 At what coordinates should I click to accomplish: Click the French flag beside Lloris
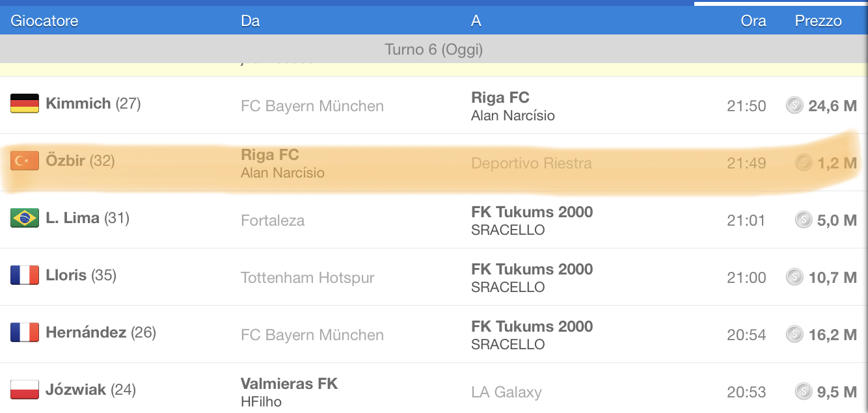tap(25, 275)
